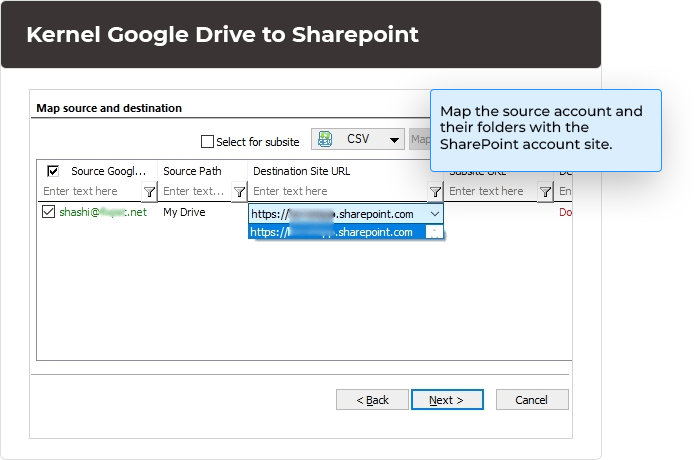Image resolution: width=700 pixels, height=460 pixels.
Task: Click the partially hidden Map button
Action: [420, 139]
